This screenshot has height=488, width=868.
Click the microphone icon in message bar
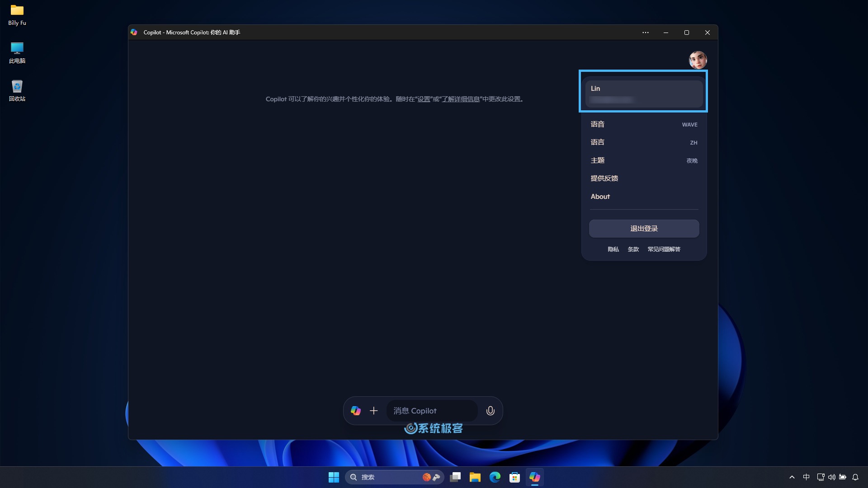point(491,411)
